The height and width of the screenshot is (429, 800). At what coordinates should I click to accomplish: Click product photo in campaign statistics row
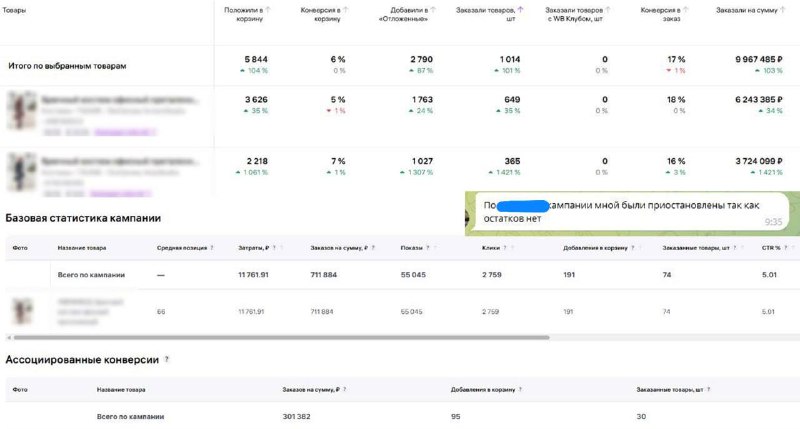click(x=22, y=311)
